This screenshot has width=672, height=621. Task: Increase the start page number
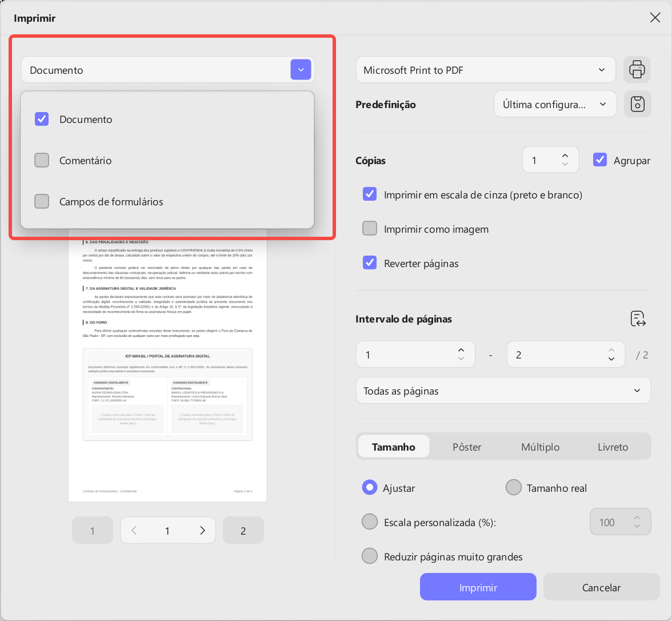pos(461,350)
